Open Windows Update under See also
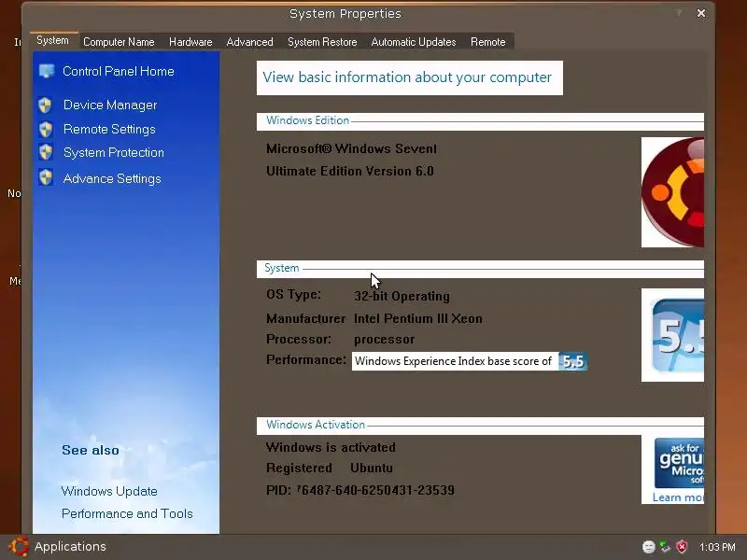Viewport: 747px width, 560px height. click(x=109, y=491)
